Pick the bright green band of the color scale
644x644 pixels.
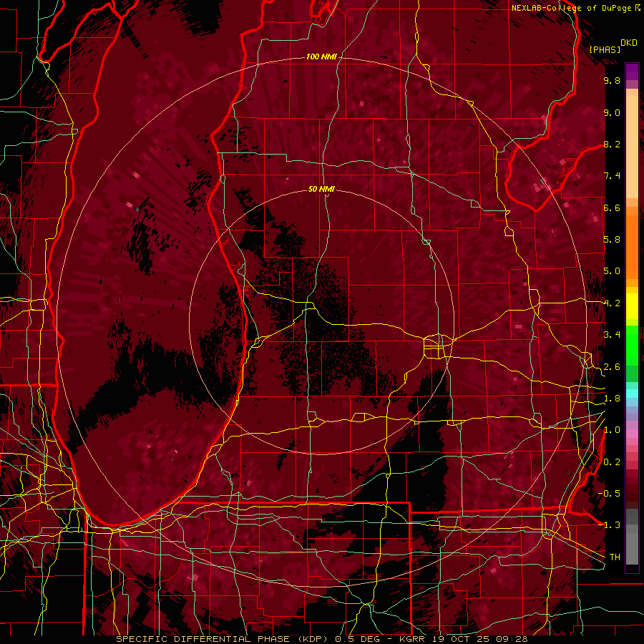(x=632, y=344)
